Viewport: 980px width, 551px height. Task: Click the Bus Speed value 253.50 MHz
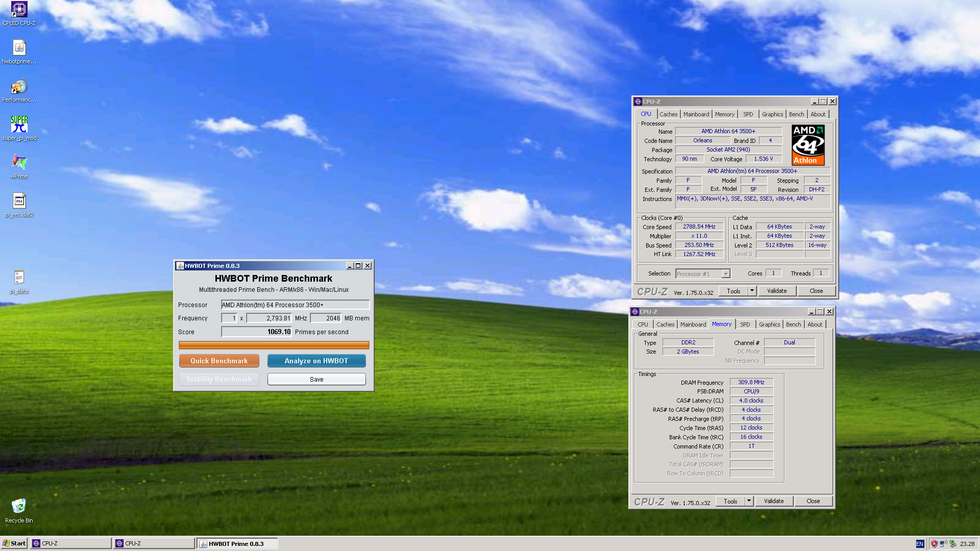coord(699,245)
